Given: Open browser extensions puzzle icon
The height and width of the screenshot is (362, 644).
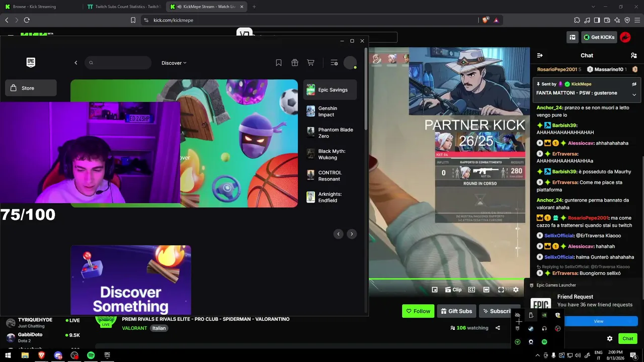Looking at the screenshot, I should (x=577, y=20).
